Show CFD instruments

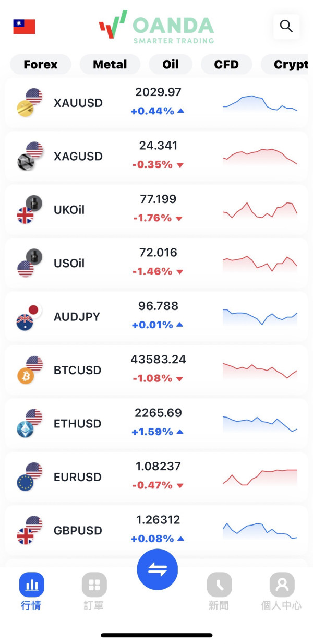[x=226, y=65]
